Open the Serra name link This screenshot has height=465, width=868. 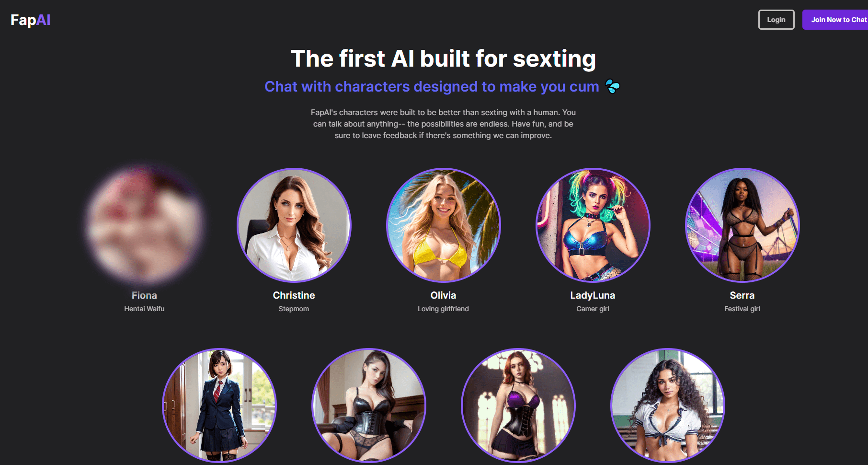(742, 295)
